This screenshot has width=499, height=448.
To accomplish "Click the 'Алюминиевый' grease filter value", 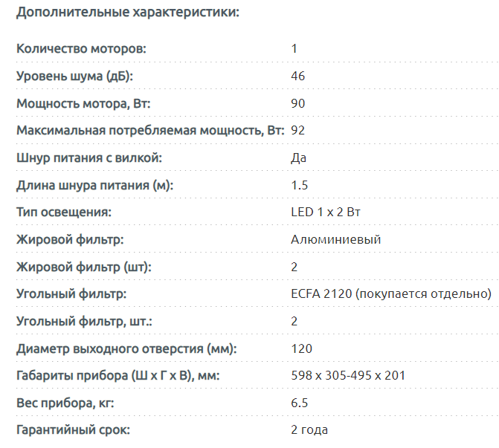I will (x=336, y=239).
